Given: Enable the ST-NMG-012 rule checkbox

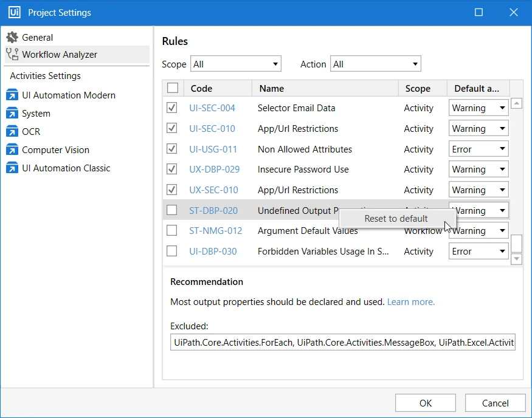Looking at the screenshot, I should (171, 230).
